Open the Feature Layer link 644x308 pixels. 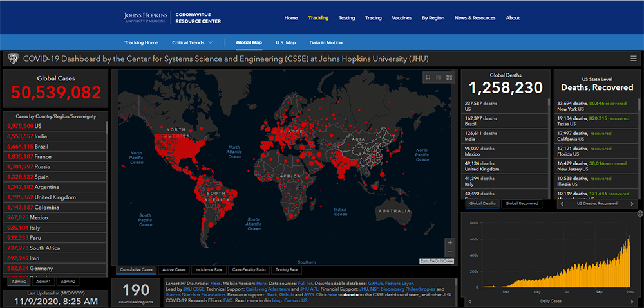[399, 284]
